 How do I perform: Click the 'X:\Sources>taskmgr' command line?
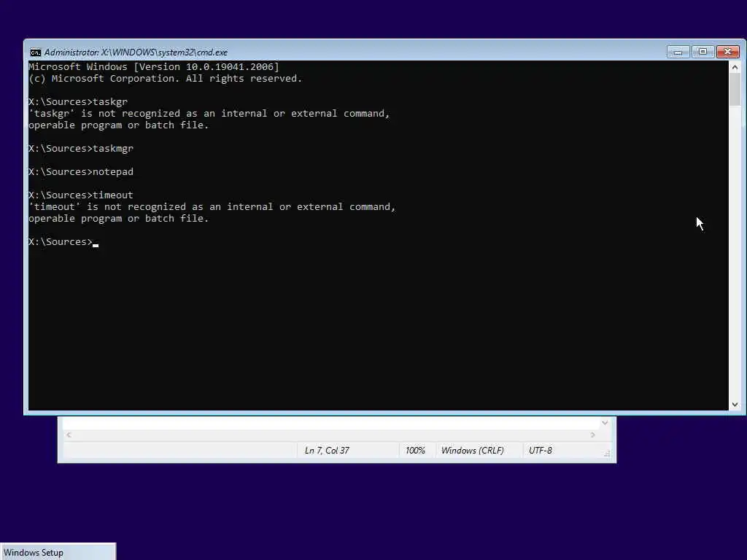81,149
